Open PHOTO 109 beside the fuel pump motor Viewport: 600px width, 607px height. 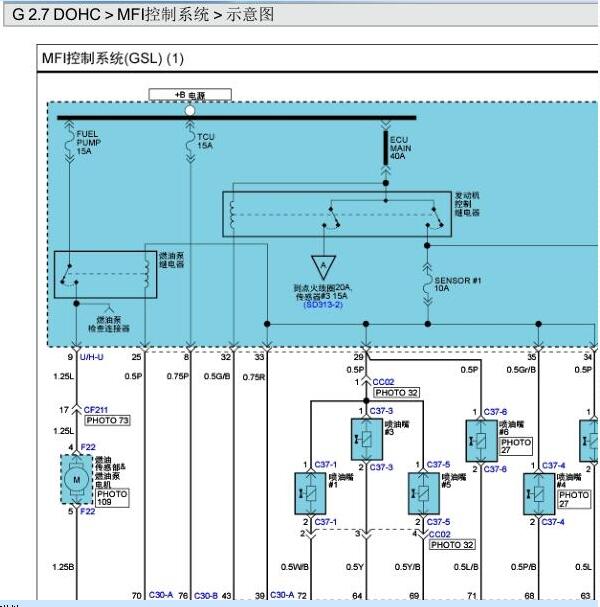click(x=112, y=498)
